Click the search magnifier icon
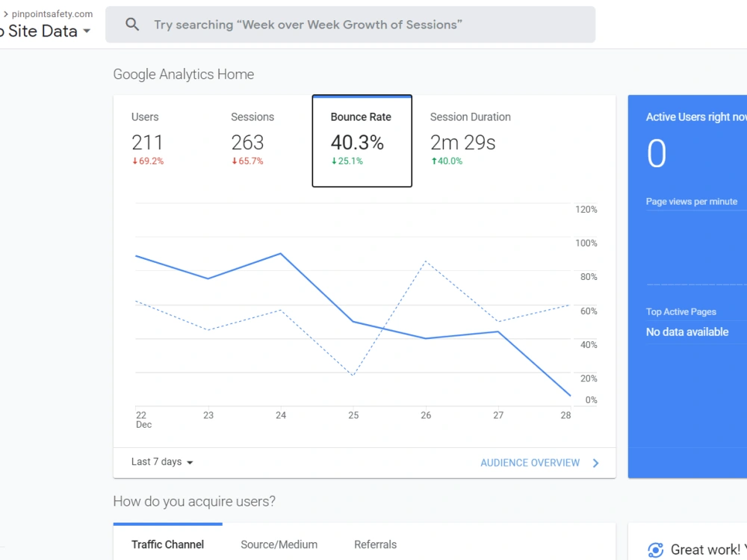747x560 pixels. pyautogui.click(x=132, y=25)
